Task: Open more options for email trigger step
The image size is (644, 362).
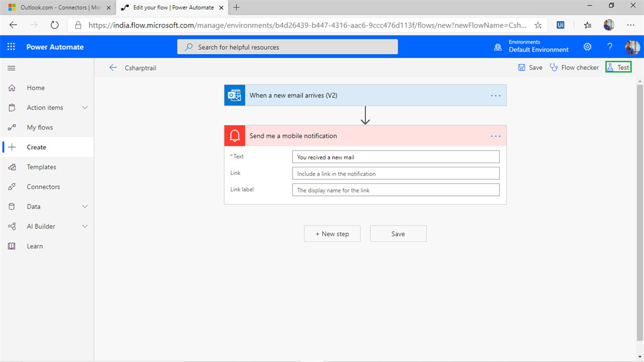Action: [x=496, y=96]
